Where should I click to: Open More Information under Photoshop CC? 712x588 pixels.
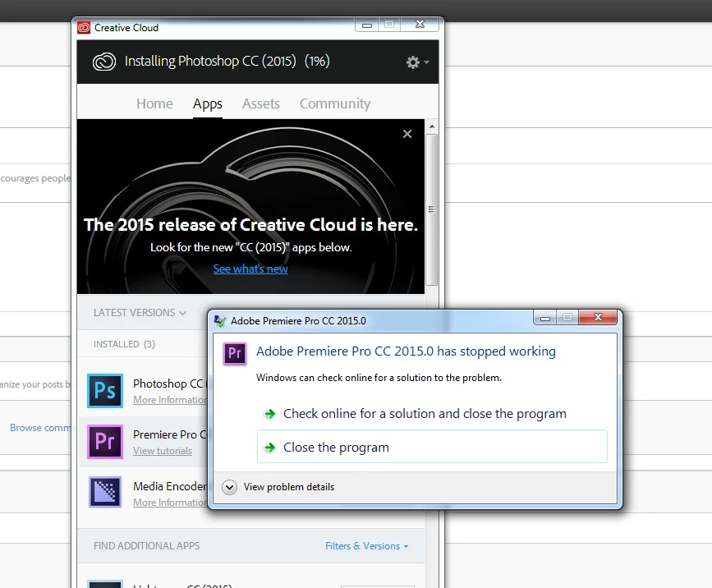point(170,400)
